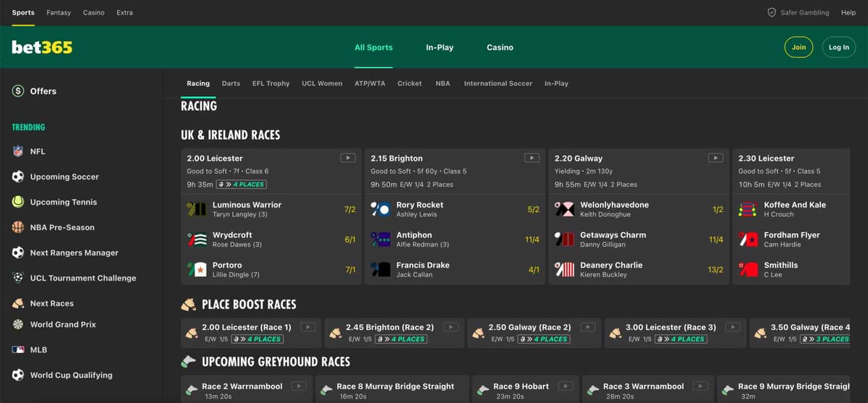
Task: Click Luminous Warrior jockey silks icon
Action: pyautogui.click(x=197, y=209)
